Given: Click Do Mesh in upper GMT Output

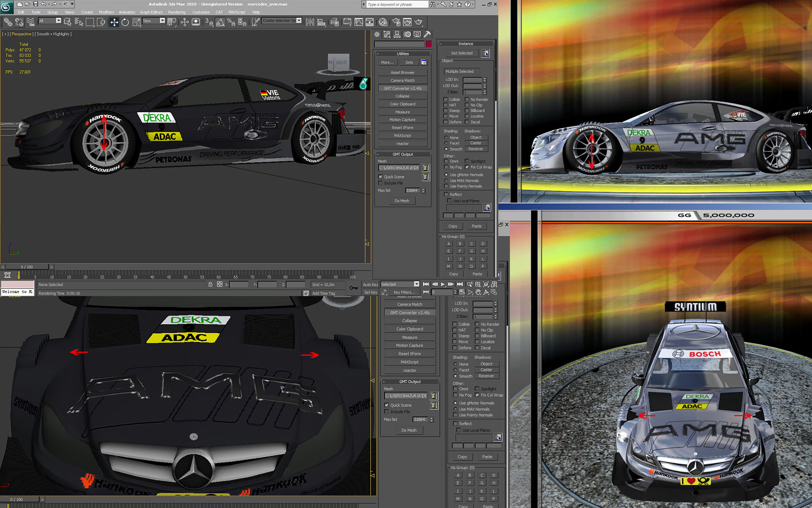Looking at the screenshot, I should (402, 201).
